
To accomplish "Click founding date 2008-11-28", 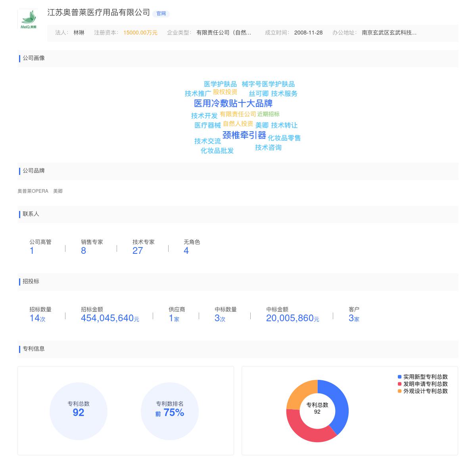I will click(x=308, y=33).
